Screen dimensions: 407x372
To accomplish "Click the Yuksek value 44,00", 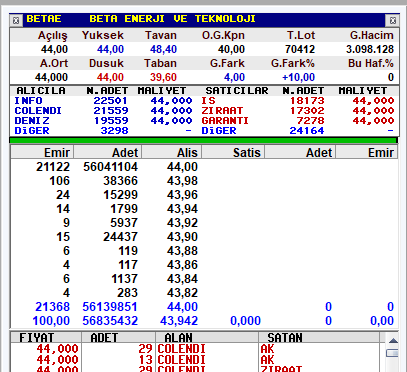I will coord(110,49).
